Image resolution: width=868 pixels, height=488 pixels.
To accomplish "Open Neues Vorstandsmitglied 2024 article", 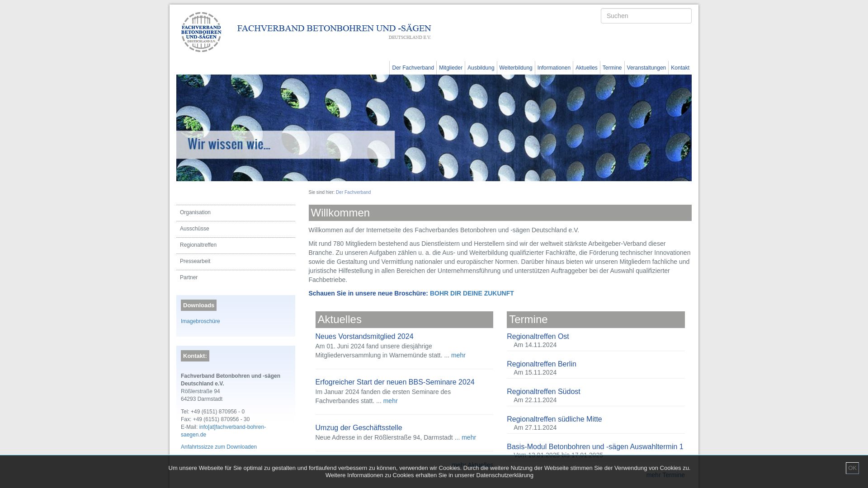I will tap(364, 337).
